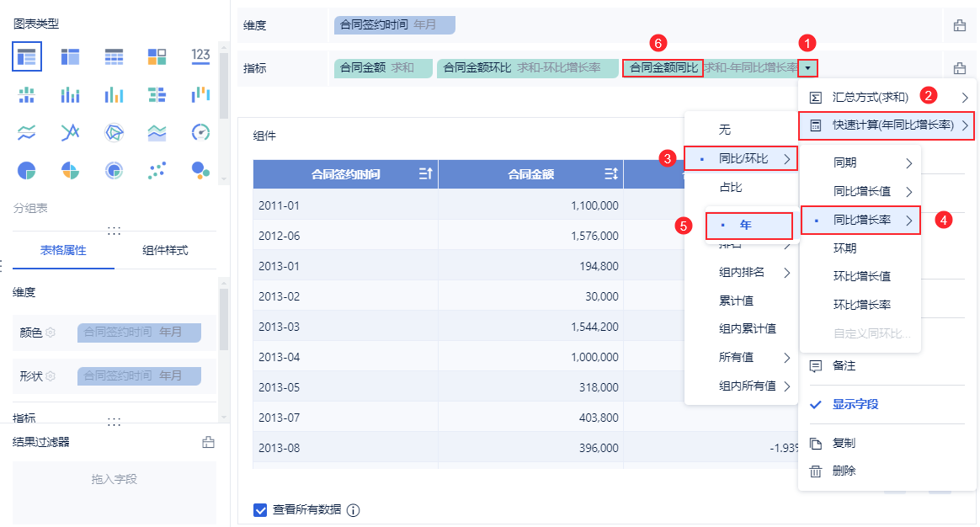Open the 合同金额同比 field dropdown arrow

pyautogui.click(x=807, y=68)
